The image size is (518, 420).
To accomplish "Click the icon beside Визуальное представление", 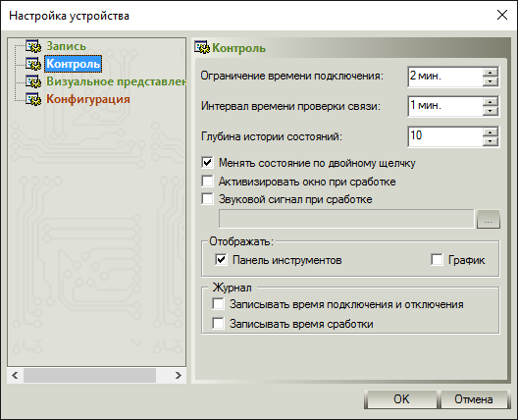I will pos(33,81).
